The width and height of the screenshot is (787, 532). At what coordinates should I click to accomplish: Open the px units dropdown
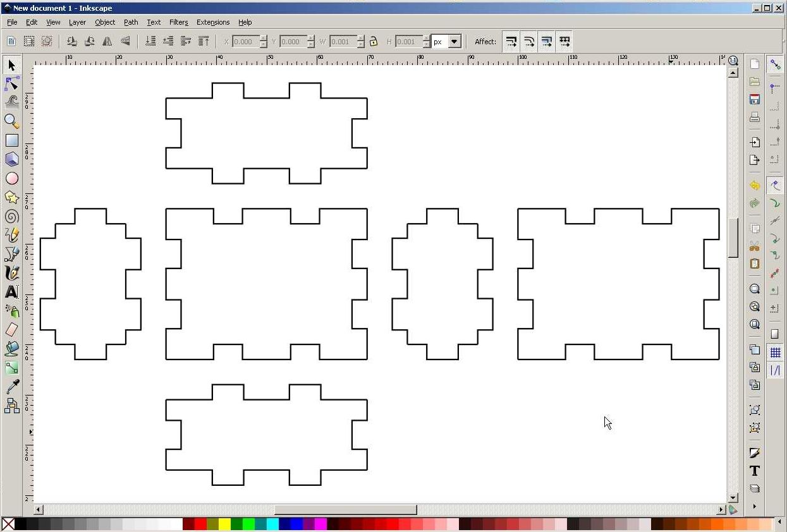coord(455,41)
